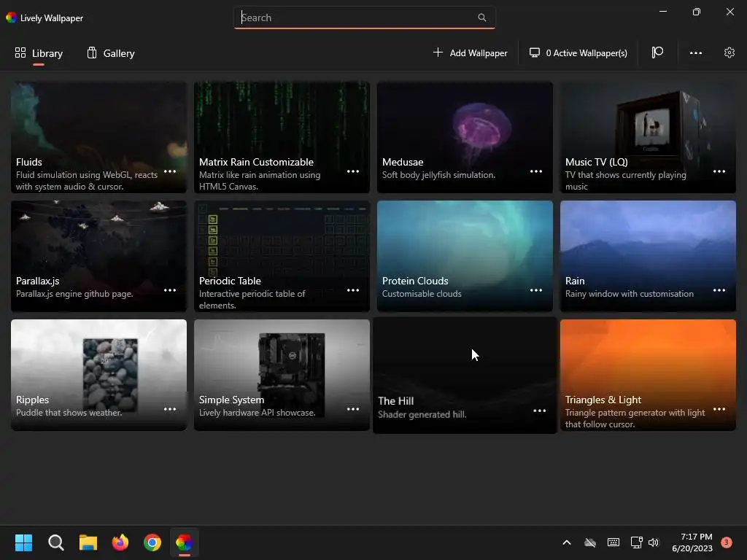
Task: Open options menu for Triangles & Light
Action: [x=719, y=410]
